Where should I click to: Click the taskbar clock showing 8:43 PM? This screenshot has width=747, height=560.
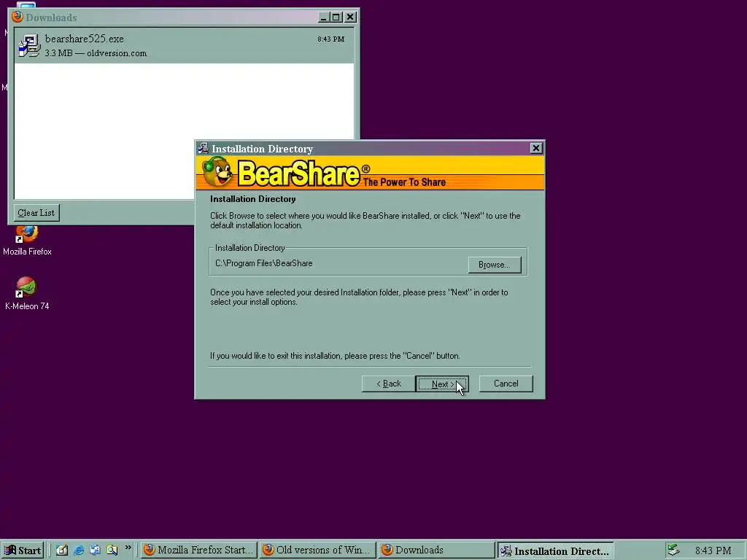point(713,551)
